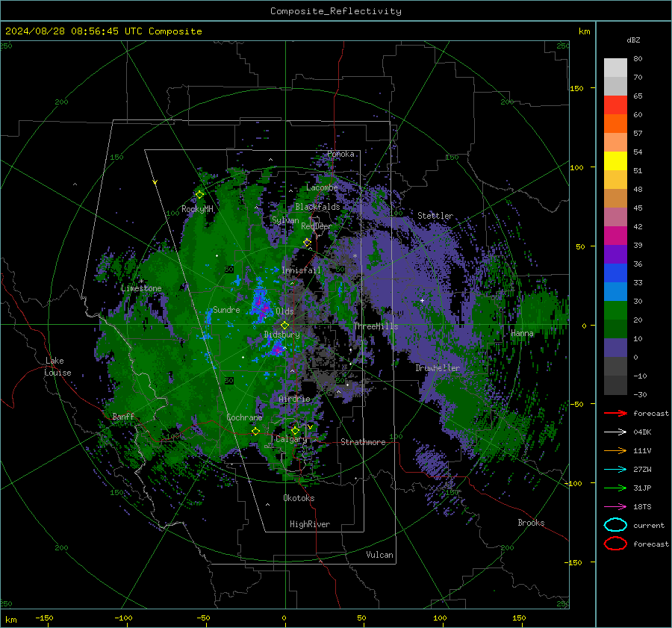Click the red 60-65 dBZ color swatch
The height and width of the screenshot is (628, 672).
(615, 105)
